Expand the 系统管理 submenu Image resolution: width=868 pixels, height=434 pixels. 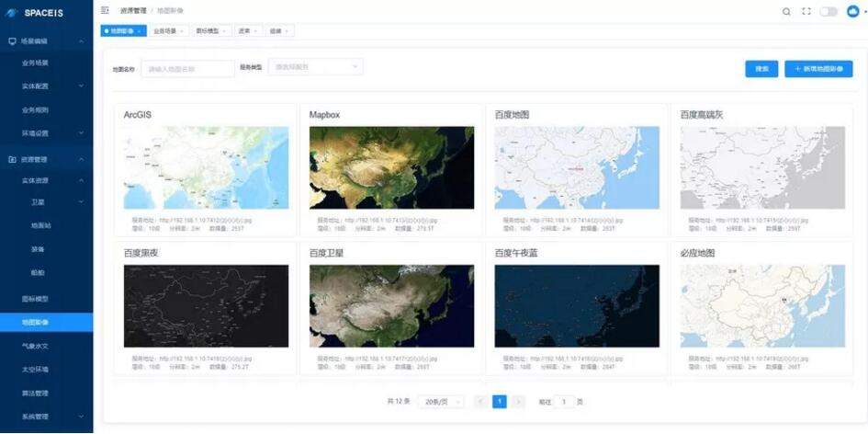pos(81,417)
